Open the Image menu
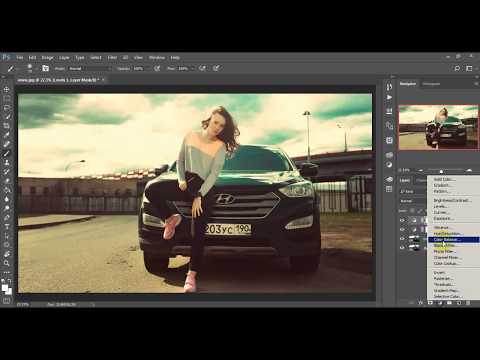 click(x=47, y=57)
